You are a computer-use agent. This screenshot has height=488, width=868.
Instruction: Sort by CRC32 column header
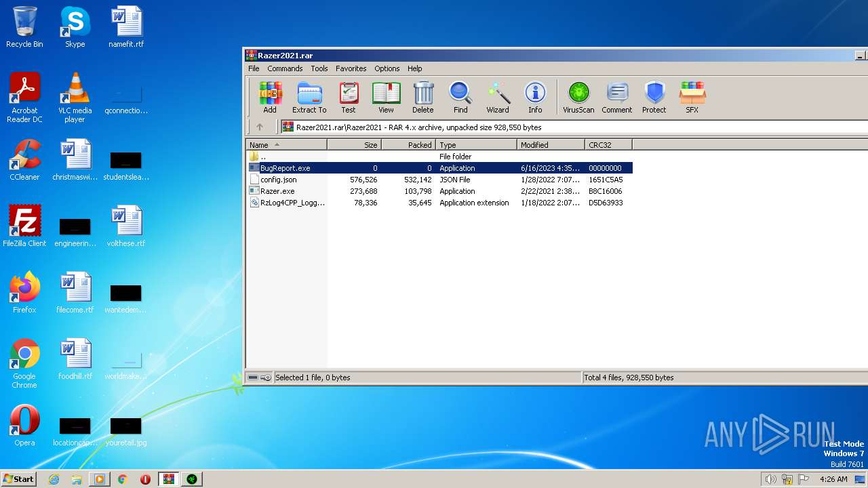point(609,144)
